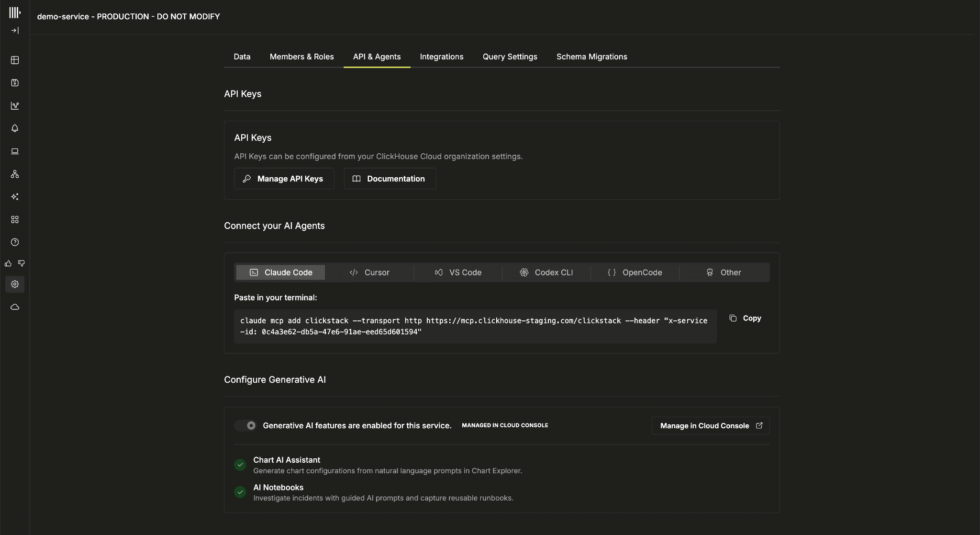Viewport: 980px width, 535px height.
Task: Open the Schema Migrations tab
Action: (592, 57)
